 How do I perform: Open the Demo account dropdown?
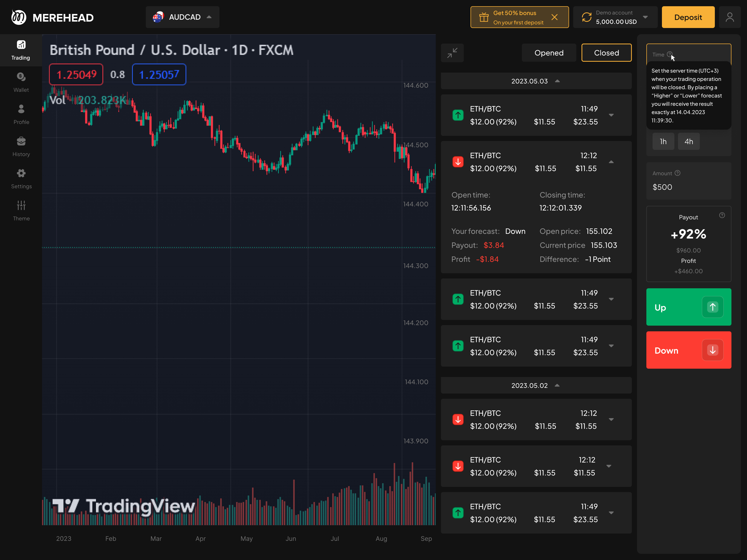click(615, 17)
